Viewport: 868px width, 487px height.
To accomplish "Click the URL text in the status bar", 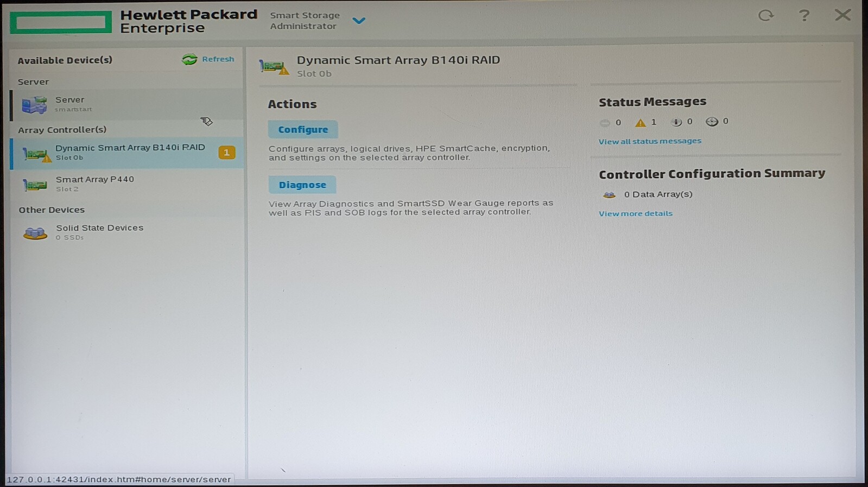I will pyautogui.click(x=119, y=479).
